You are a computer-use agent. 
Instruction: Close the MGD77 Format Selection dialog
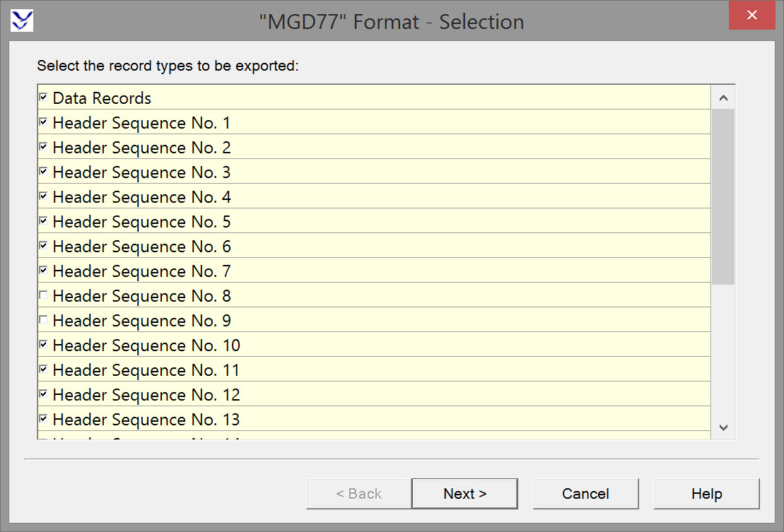coord(753,16)
